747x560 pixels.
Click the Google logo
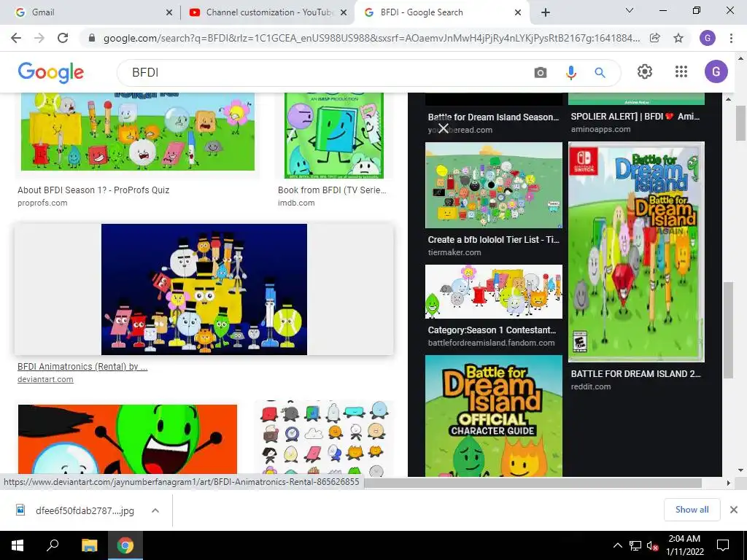point(51,72)
